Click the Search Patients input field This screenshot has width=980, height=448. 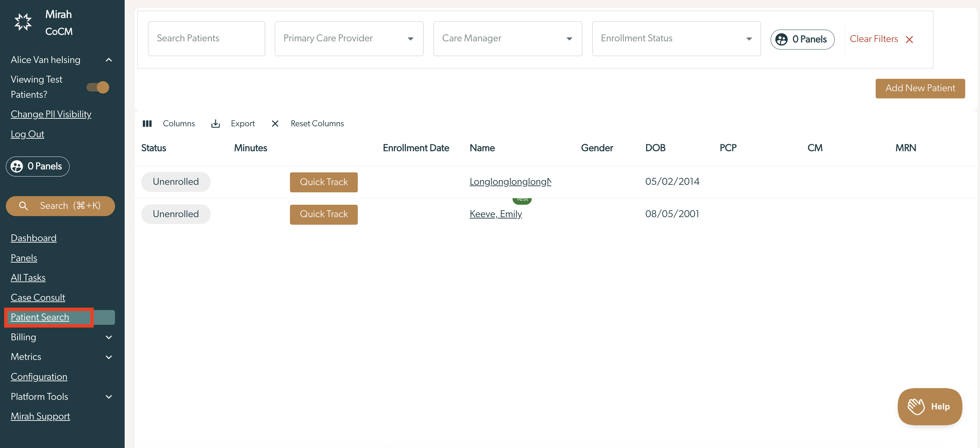(x=206, y=39)
